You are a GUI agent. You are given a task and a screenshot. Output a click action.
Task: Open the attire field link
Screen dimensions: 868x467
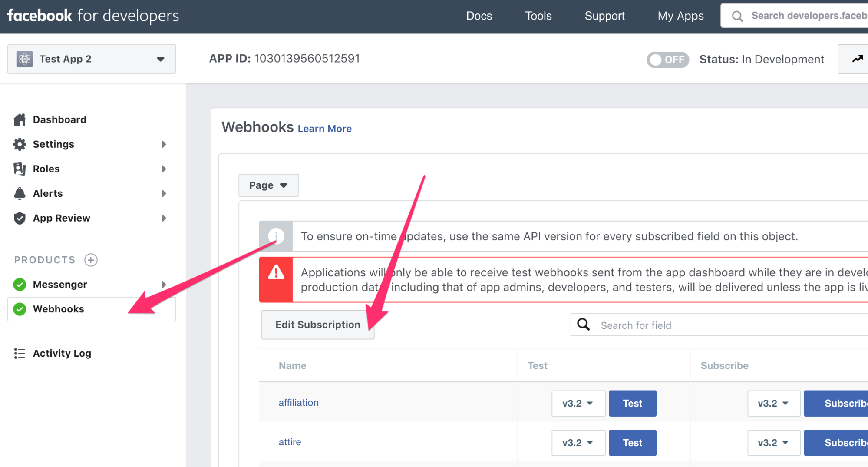pyautogui.click(x=290, y=442)
